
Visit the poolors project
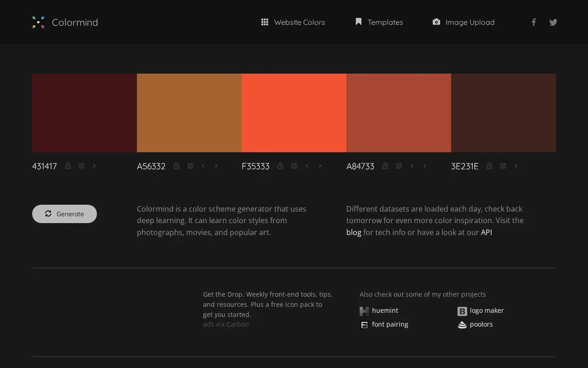(475, 324)
